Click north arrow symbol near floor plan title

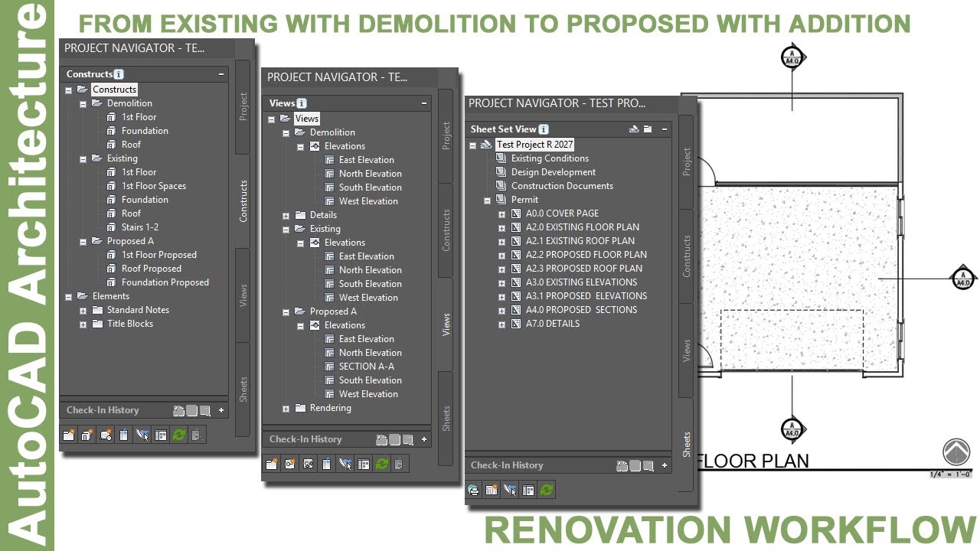(x=956, y=452)
